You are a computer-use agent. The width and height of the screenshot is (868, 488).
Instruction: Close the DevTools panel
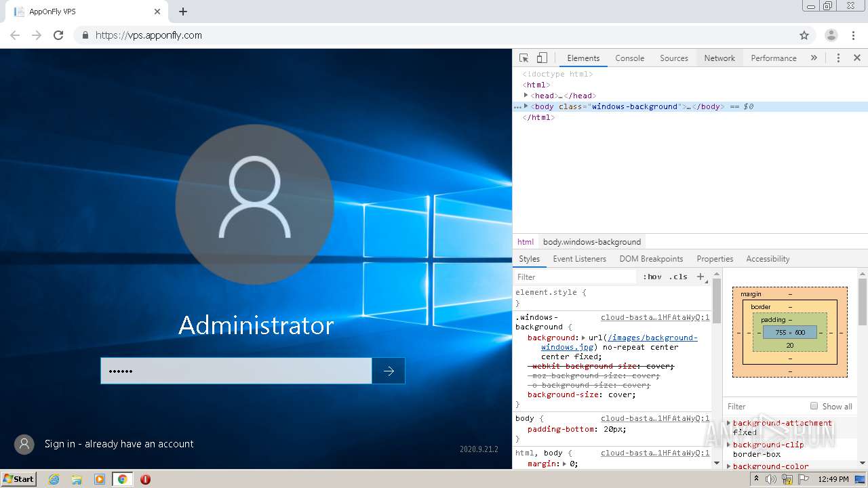pos(857,58)
